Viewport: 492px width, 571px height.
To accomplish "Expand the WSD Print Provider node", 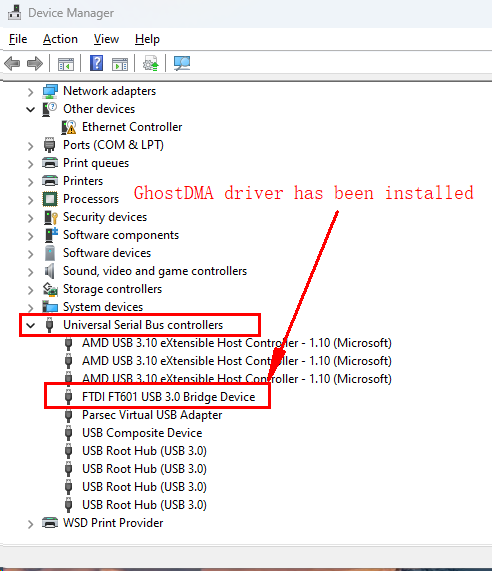I will pos(31,524).
